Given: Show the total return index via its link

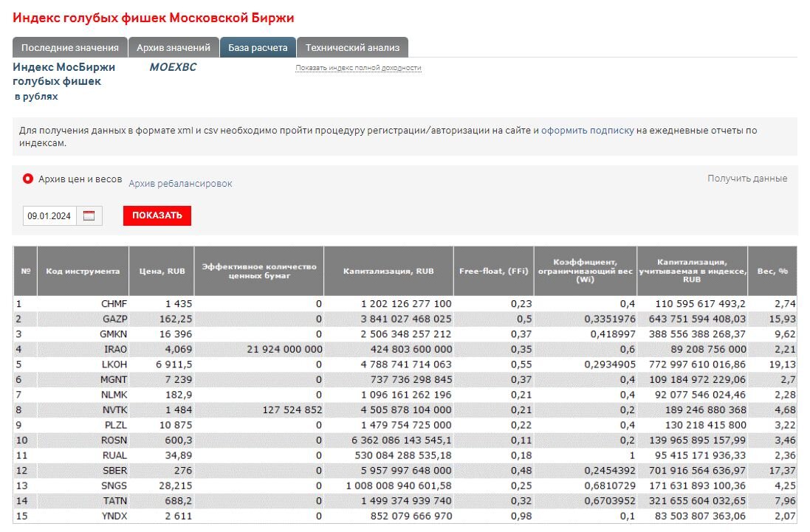Looking at the screenshot, I should [x=357, y=67].
